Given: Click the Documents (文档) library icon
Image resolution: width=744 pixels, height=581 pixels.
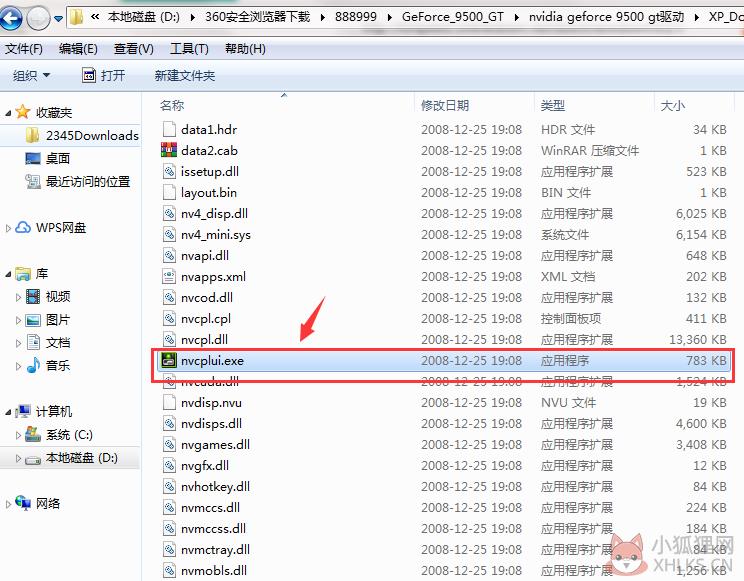Looking at the screenshot, I should [x=33, y=342].
